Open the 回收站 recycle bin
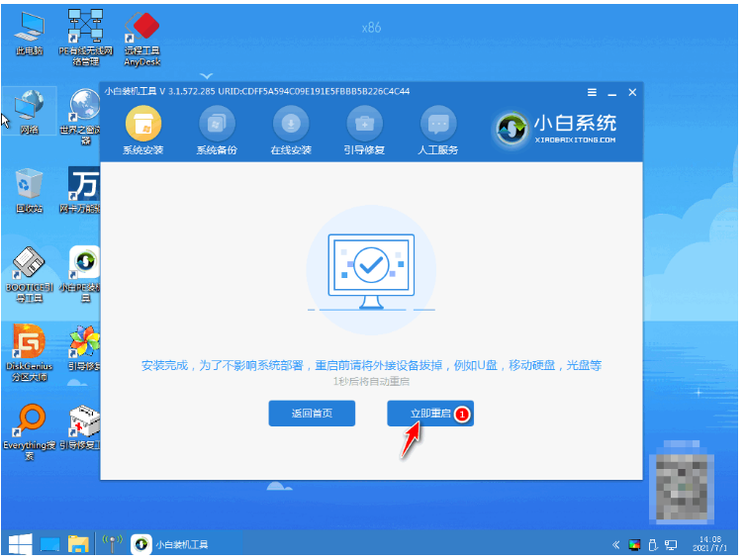 point(29,187)
